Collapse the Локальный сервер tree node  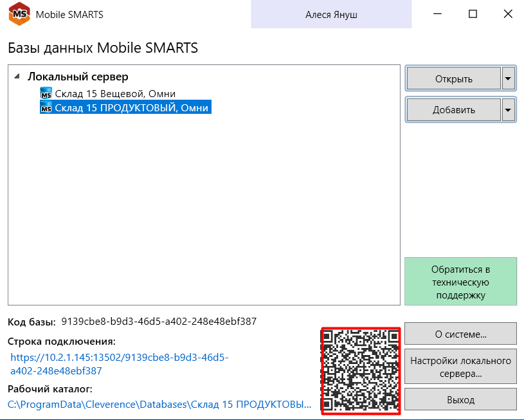(x=17, y=77)
